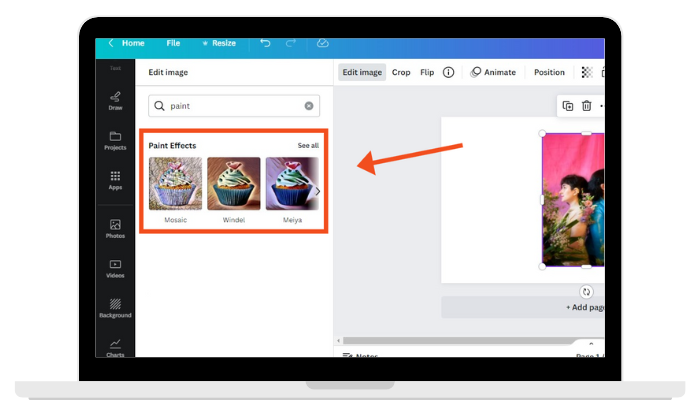Viewport: 700px width, 400px height.
Task: Open Videos in the sidebar
Action: pos(115,269)
